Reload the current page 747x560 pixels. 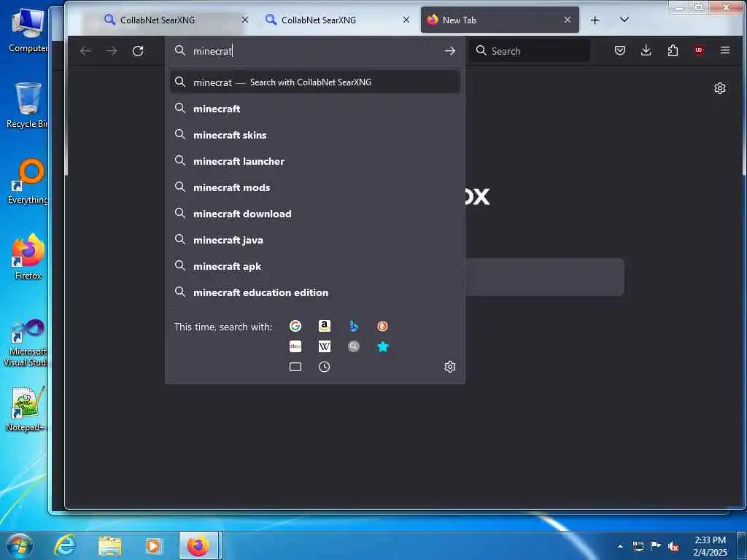coord(138,51)
